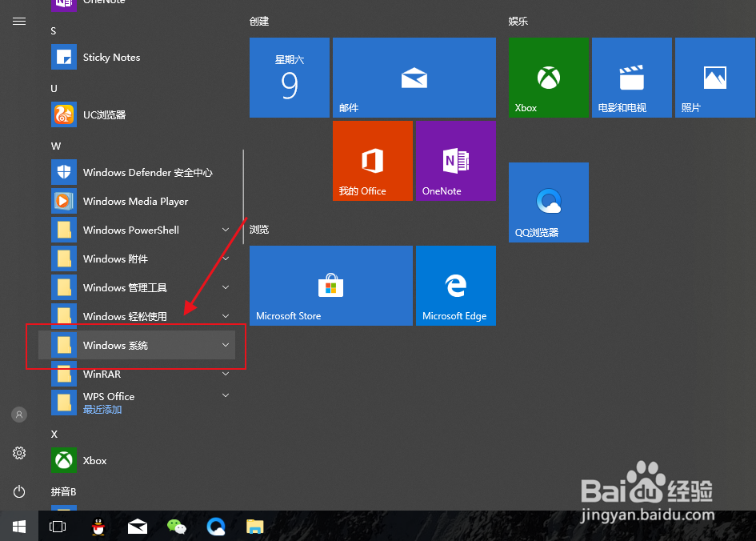Click the 浏览 tile group heading

tap(259, 230)
